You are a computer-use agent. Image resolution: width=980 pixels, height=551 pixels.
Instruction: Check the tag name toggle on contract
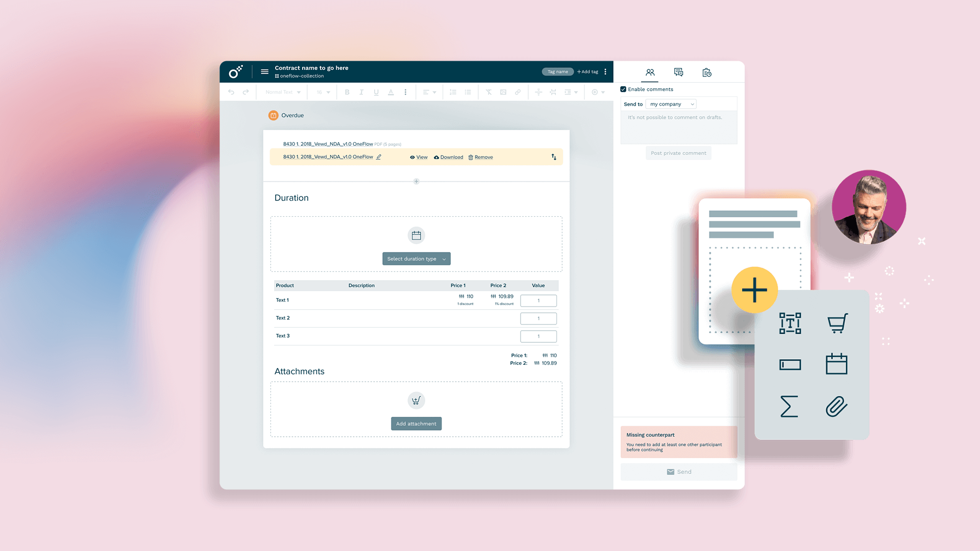tap(557, 71)
